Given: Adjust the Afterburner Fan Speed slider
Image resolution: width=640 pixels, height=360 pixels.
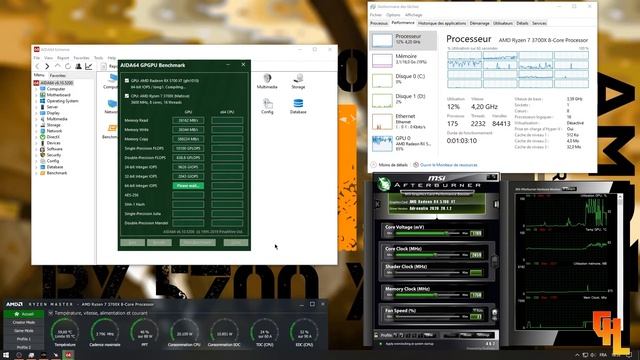Looking at the screenshot, I should 428,316.
